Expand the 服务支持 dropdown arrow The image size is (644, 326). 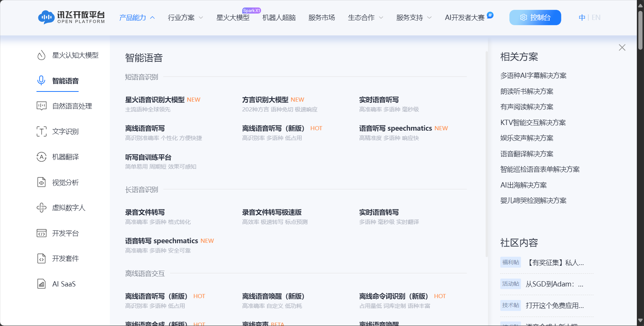[x=430, y=18]
